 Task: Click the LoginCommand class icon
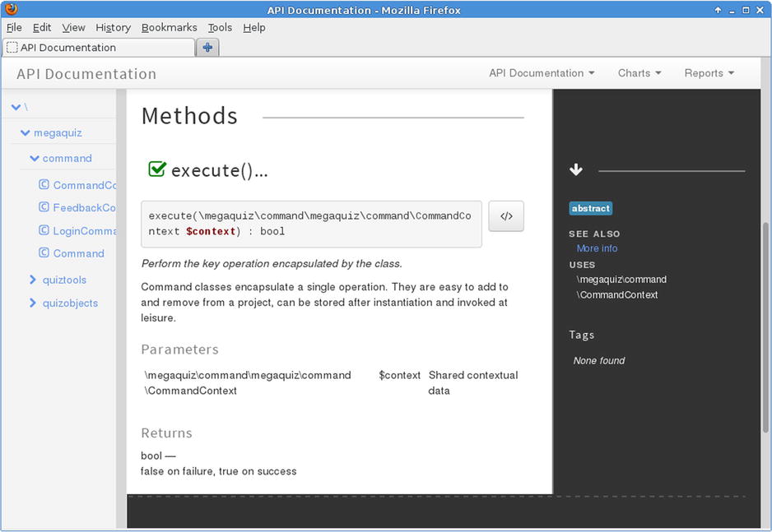(x=44, y=230)
